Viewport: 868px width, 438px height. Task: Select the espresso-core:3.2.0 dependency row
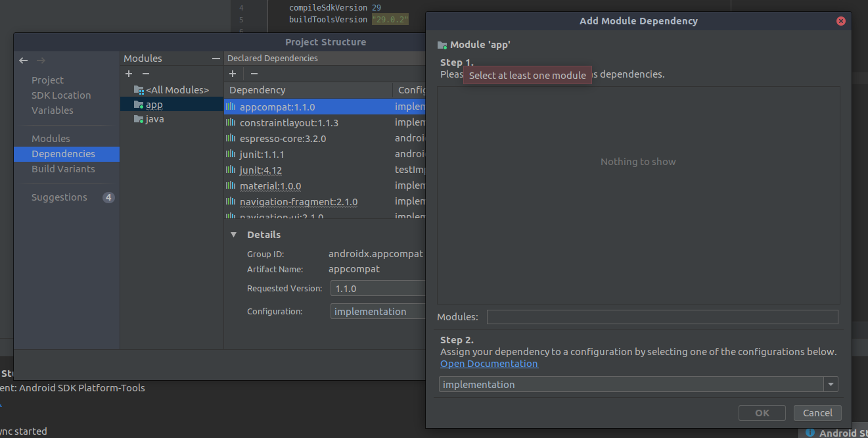click(x=283, y=139)
